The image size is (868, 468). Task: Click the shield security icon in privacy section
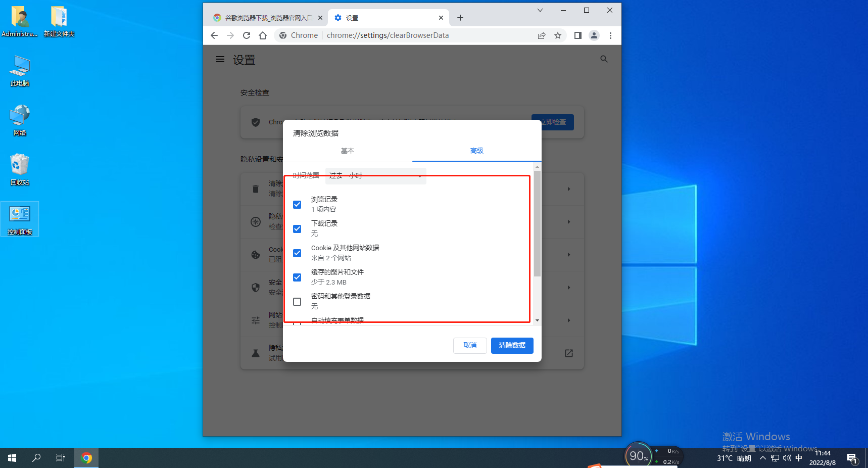tap(256, 288)
